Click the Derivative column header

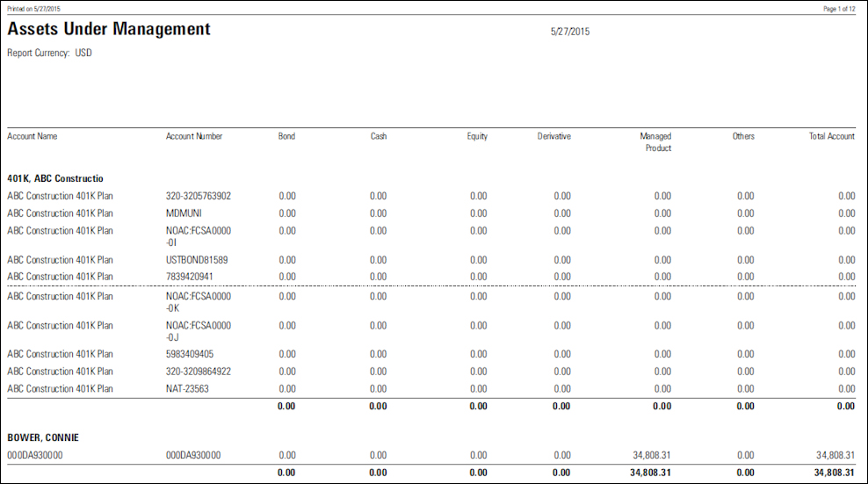553,136
